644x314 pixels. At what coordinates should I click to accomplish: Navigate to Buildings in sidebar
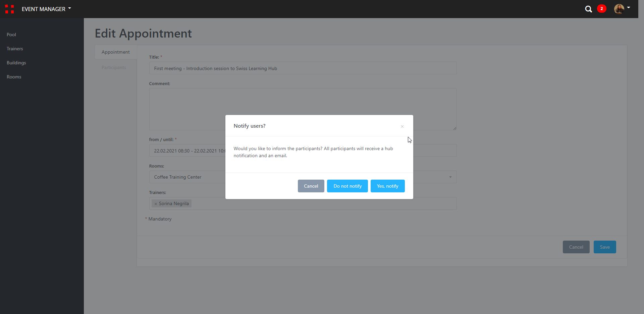coord(16,63)
